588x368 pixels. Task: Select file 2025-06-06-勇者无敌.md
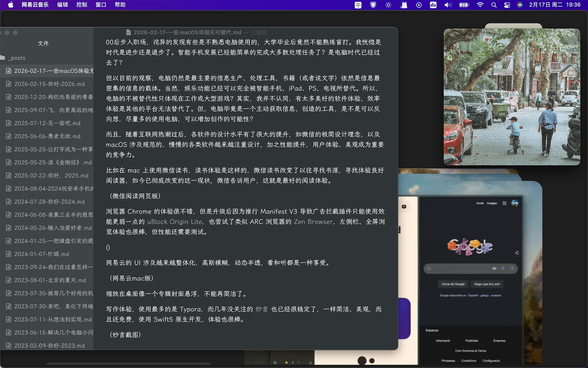click(x=47, y=136)
